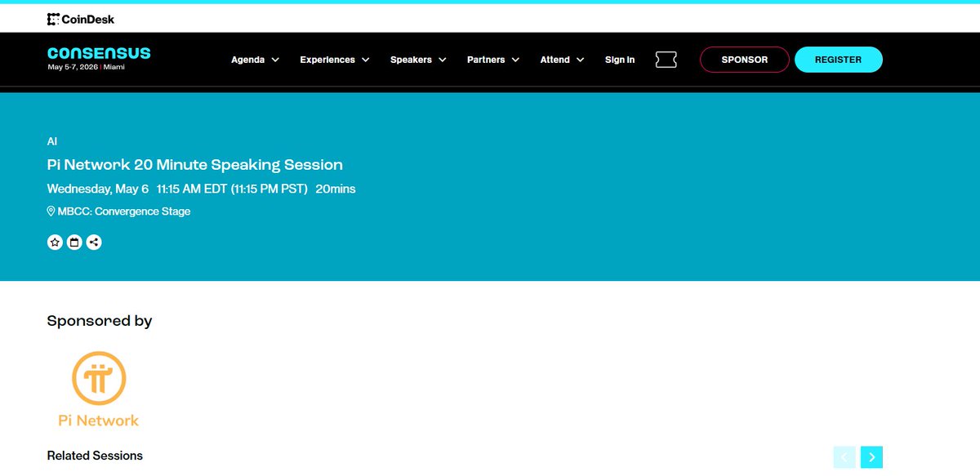980x476 pixels.
Task: Select the AI track label
Action: [x=52, y=141]
